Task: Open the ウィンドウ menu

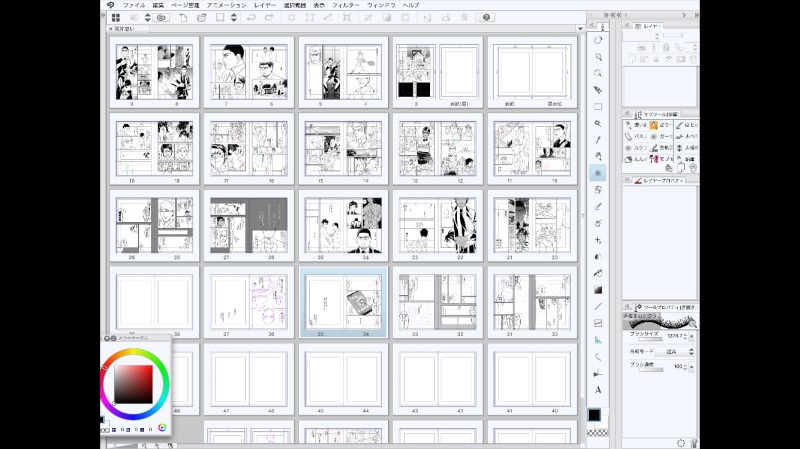Action: click(x=381, y=5)
